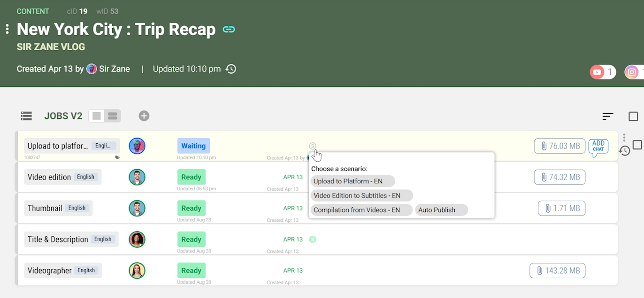Screen dimensions: 644x298
Task: Tick the select-all jobs checkbox
Action: click(x=633, y=116)
